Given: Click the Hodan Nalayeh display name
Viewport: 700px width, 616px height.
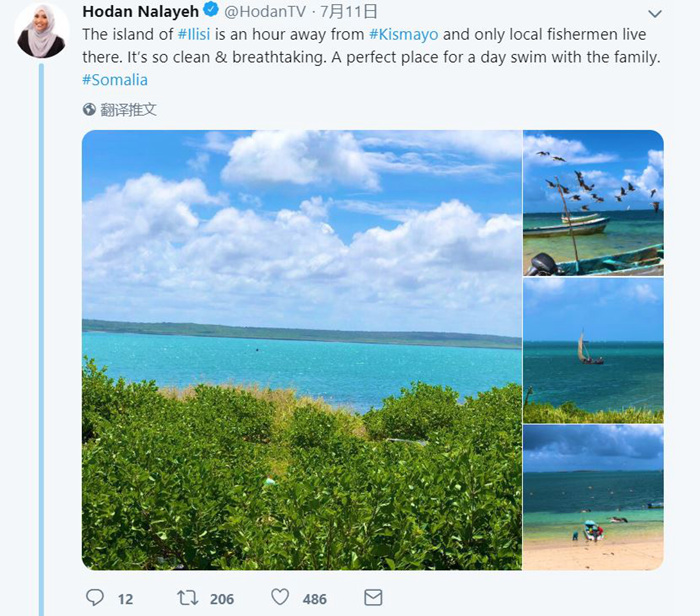Looking at the screenshot, I should (141, 12).
